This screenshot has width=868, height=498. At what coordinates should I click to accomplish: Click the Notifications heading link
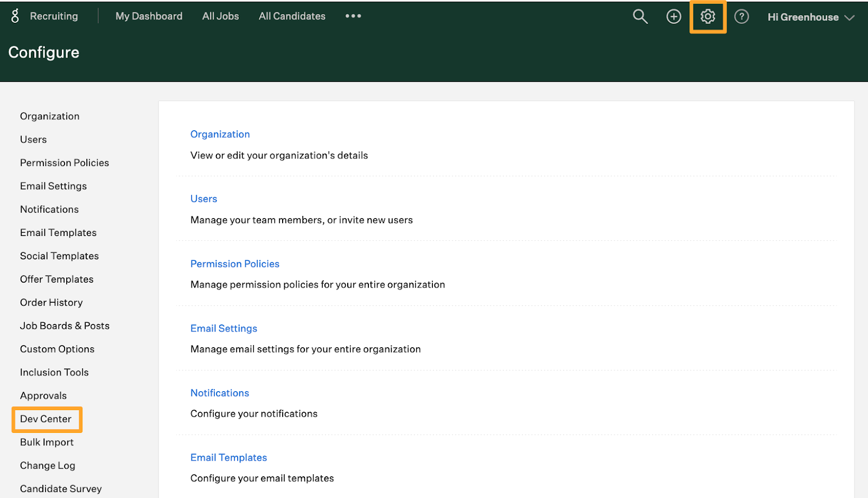(219, 393)
